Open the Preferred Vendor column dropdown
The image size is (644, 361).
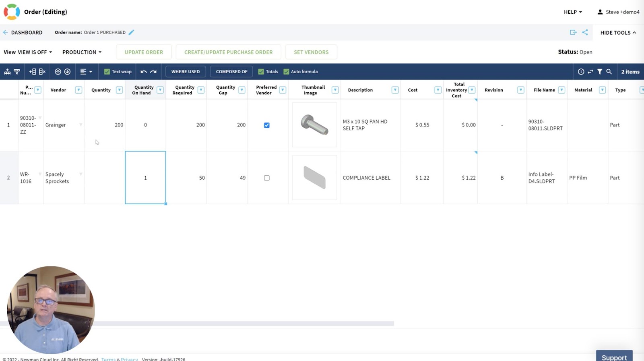pyautogui.click(x=283, y=90)
